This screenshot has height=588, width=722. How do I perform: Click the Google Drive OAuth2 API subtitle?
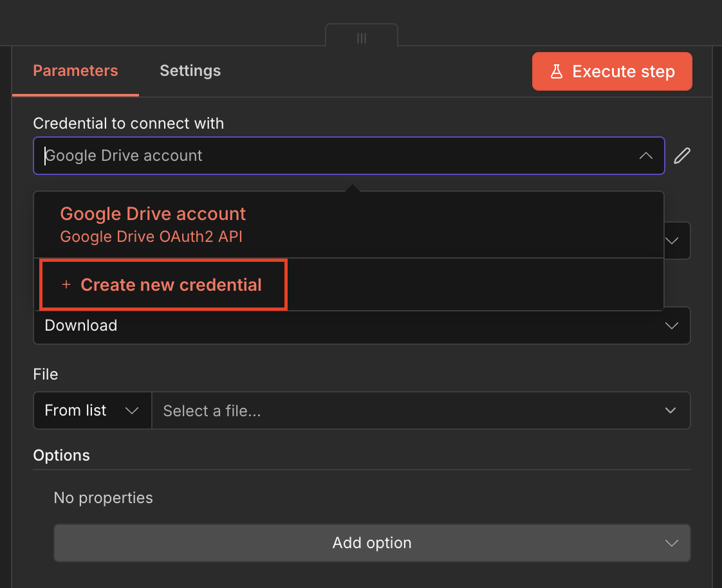(151, 237)
